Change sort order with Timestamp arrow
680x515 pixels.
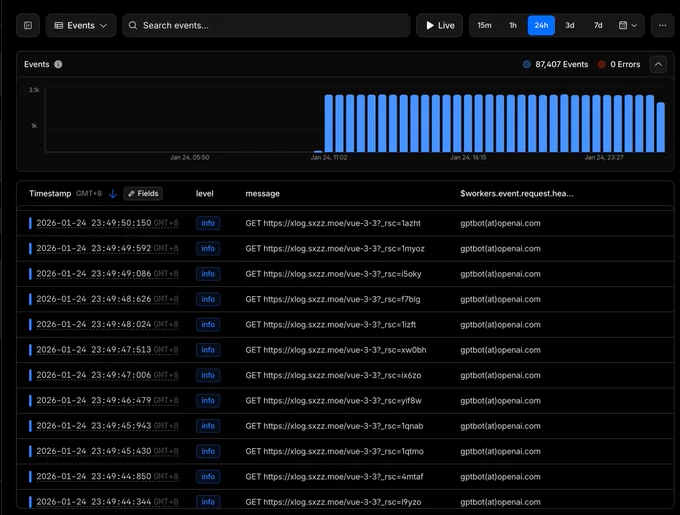click(x=113, y=194)
